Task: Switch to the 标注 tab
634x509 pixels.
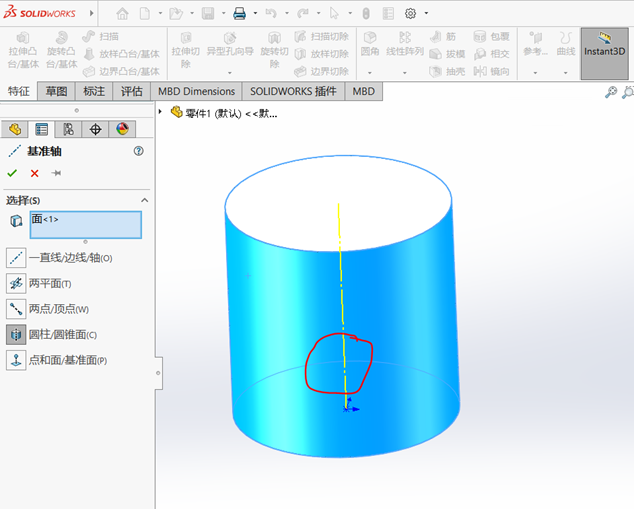Action: tap(94, 91)
